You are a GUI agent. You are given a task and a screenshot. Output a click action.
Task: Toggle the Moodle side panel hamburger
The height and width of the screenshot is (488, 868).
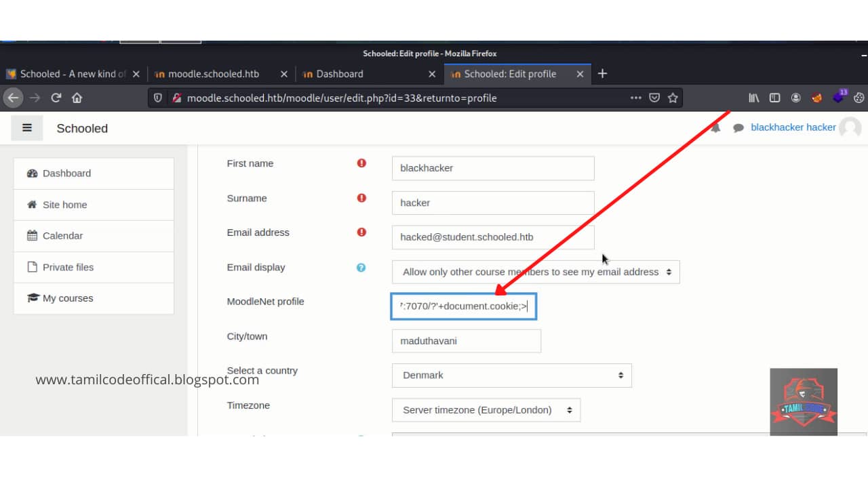pos(27,127)
